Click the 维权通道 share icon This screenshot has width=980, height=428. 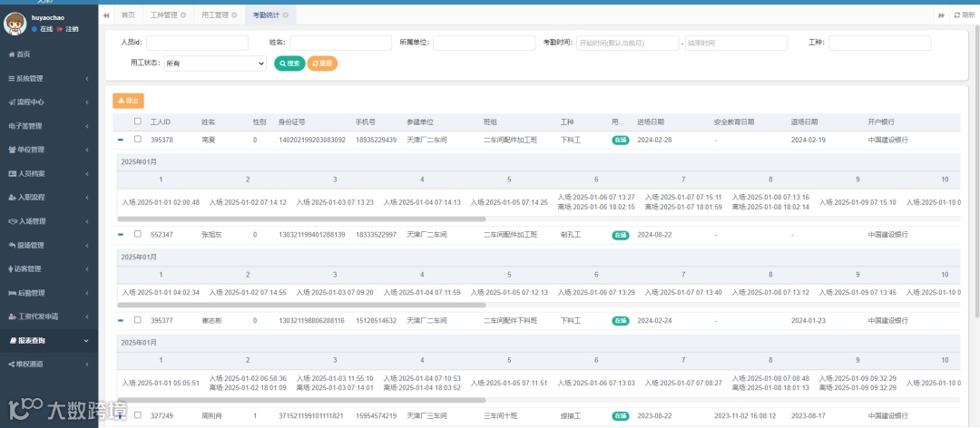point(11,365)
